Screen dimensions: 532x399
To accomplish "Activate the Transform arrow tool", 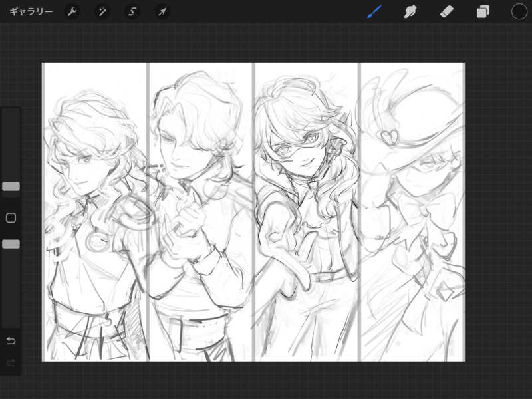I will pos(162,12).
